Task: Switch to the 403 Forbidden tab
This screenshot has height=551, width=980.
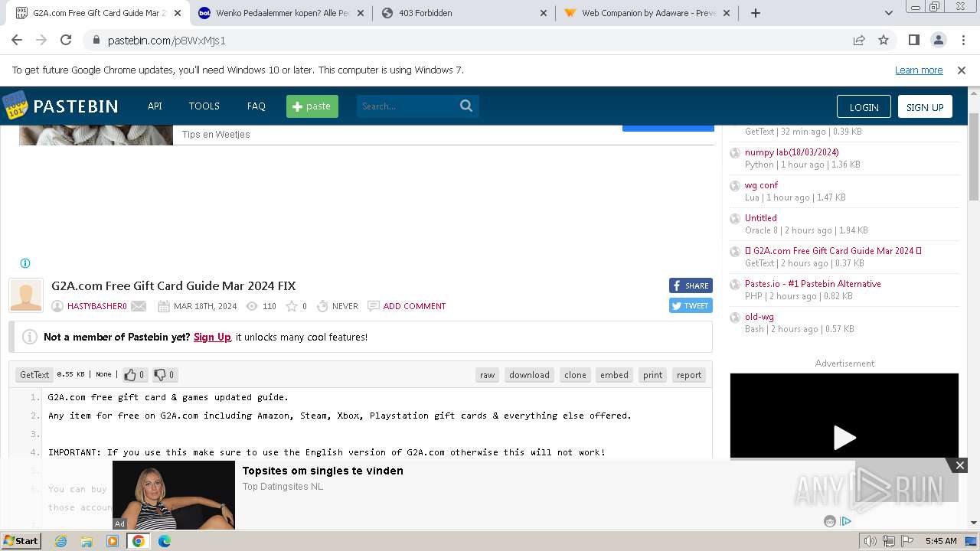Action: (x=463, y=13)
